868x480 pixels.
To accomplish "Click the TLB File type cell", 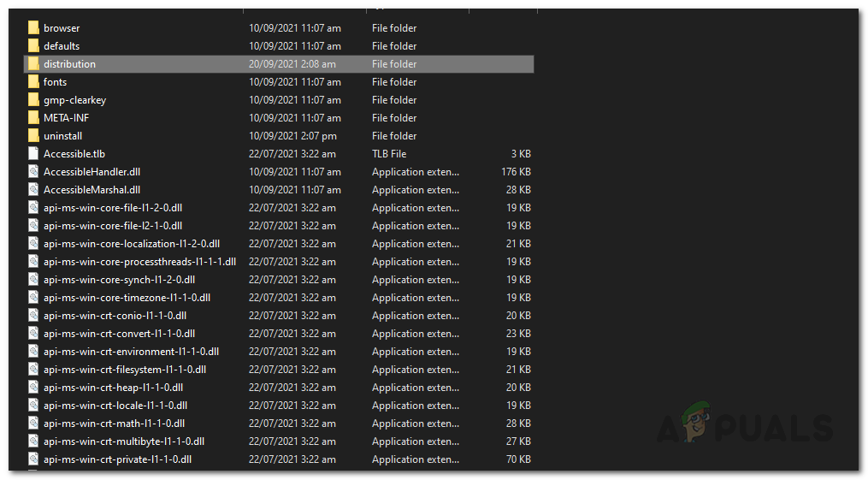I will coord(389,154).
